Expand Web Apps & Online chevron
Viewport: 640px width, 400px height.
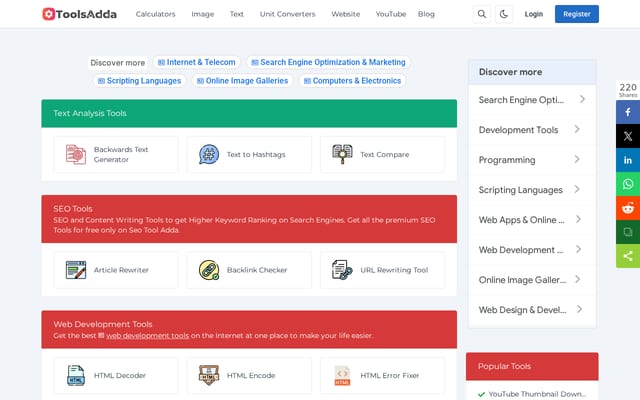578,219
